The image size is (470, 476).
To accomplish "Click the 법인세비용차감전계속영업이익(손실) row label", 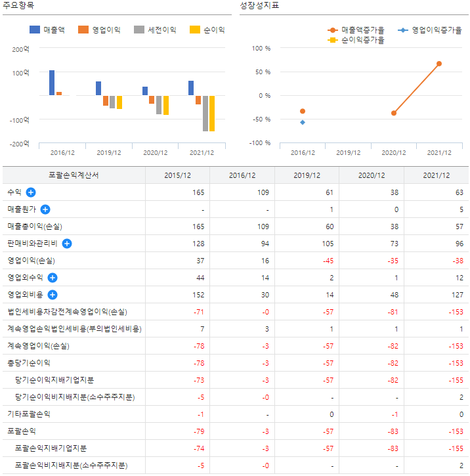I will tap(68, 312).
